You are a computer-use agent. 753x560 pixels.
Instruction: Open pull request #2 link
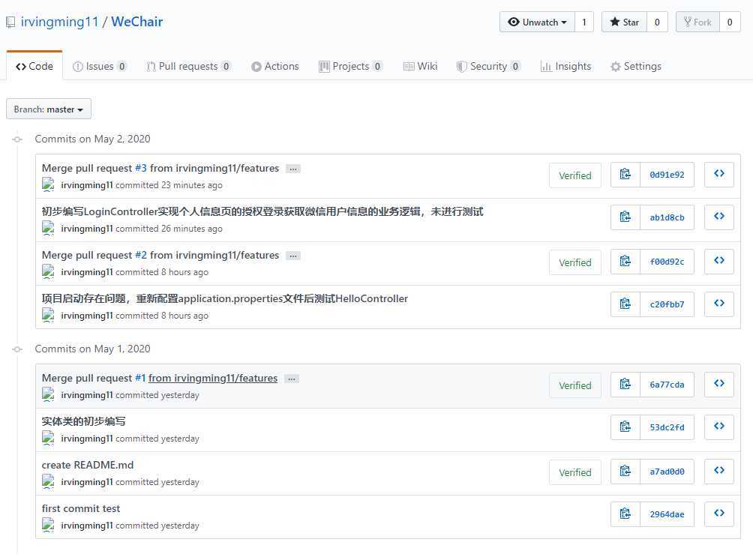(x=141, y=255)
